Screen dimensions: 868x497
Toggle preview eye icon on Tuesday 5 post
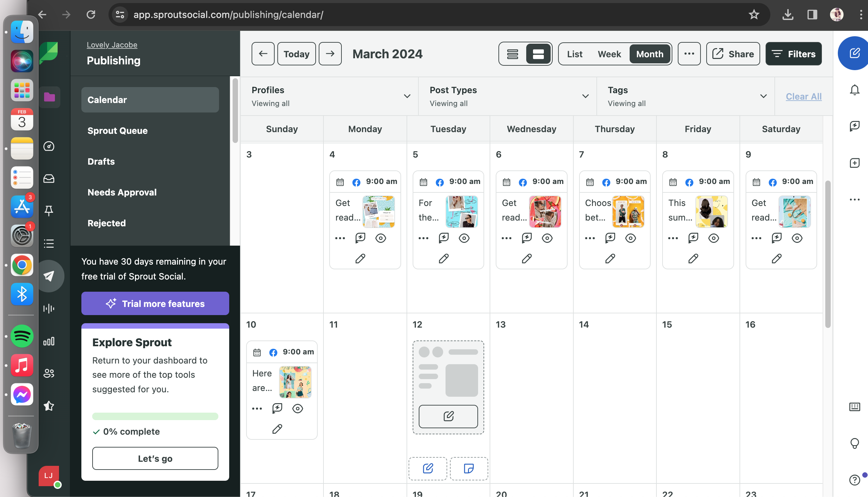464,238
